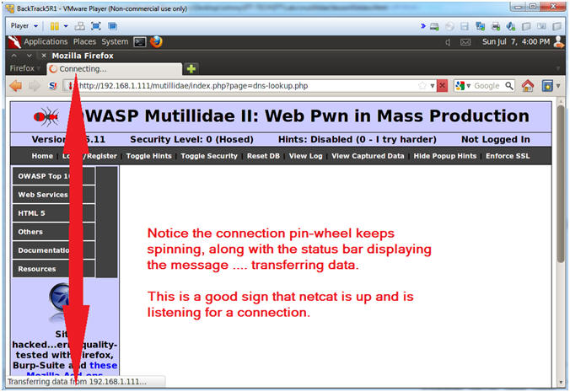570x392 pixels.
Task: Expand the Resources menu
Action: 54,269
